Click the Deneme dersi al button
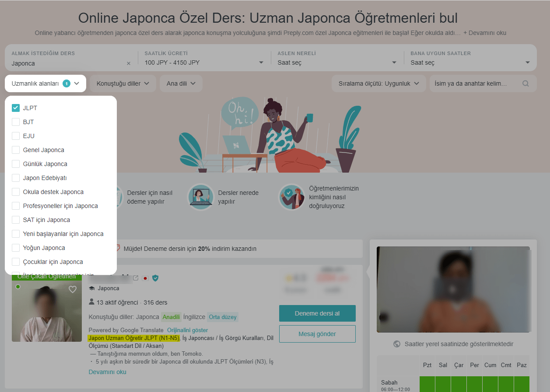This screenshot has height=392, width=550. pyautogui.click(x=317, y=313)
